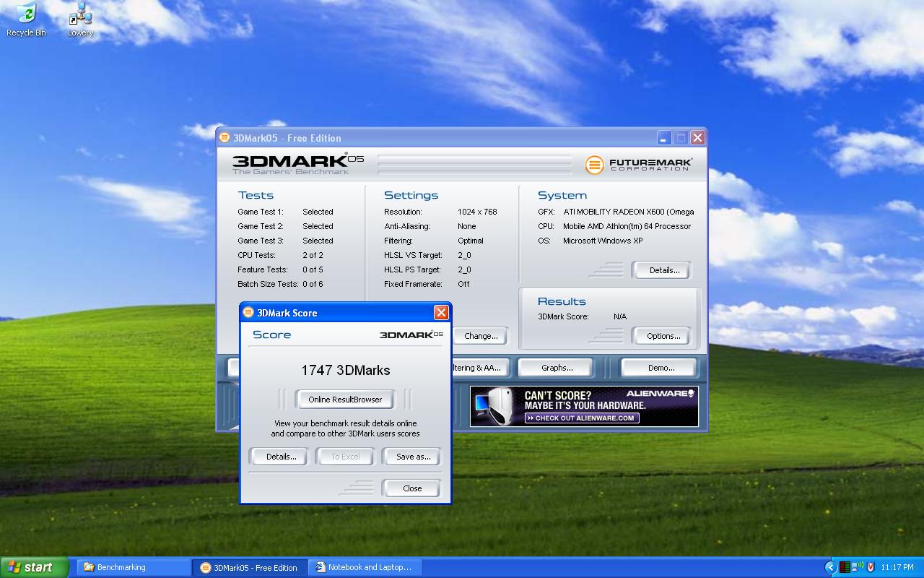Open the wireless network tray icon
Screen dimensions: 924x578
tap(857, 567)
